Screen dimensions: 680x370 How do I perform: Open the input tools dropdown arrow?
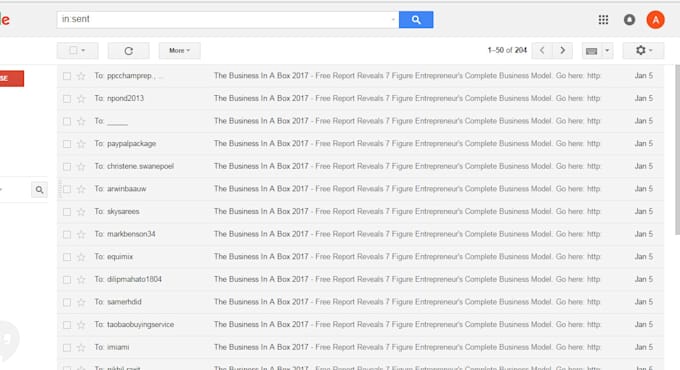coord(607,51)
